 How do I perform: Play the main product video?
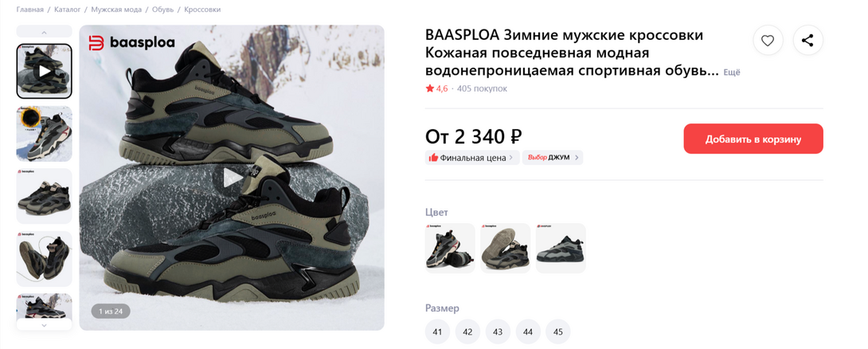(232, 177)
